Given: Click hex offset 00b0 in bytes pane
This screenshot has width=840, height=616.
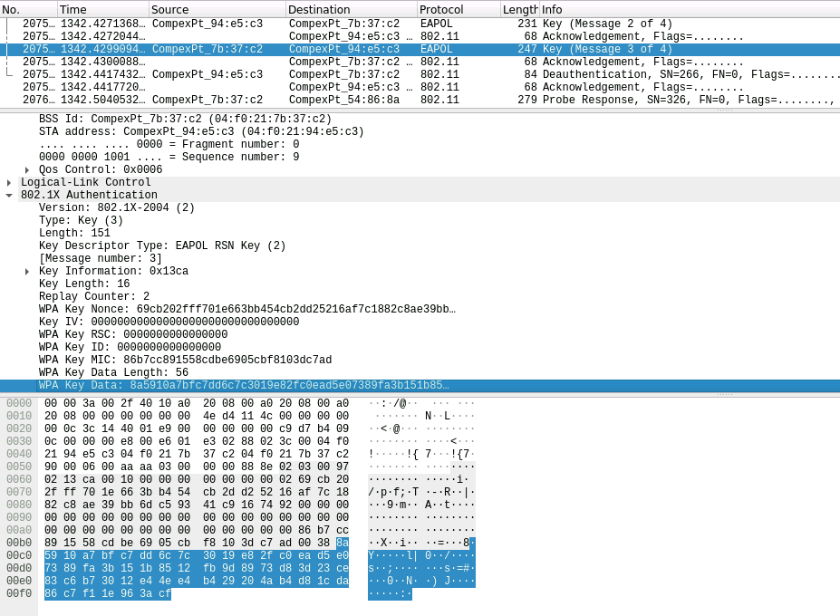Looking at the screenshot, I should point(19,543).
